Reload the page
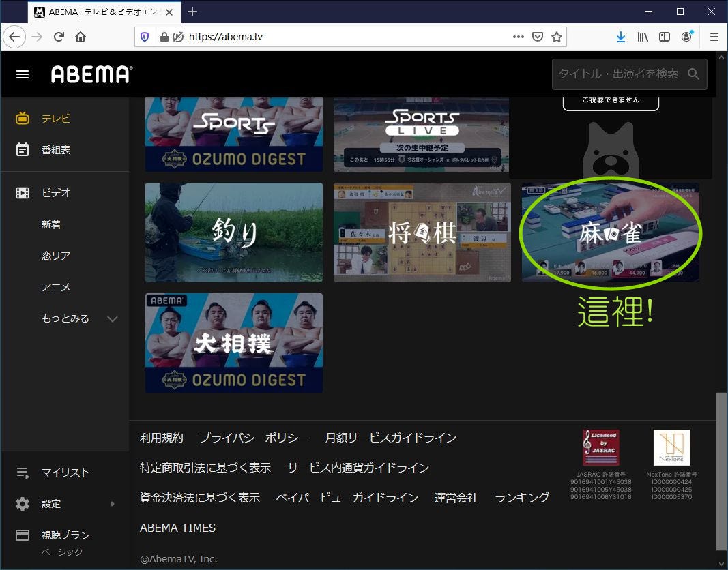This screenshot has height=570, width=728. point(59,37)
